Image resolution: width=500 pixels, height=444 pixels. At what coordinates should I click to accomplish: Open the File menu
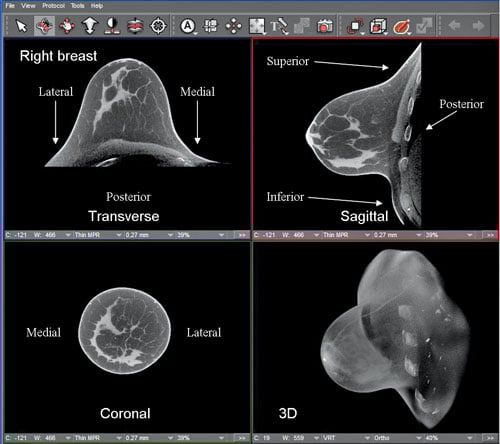pyautogui.click(x=10, y=6)
